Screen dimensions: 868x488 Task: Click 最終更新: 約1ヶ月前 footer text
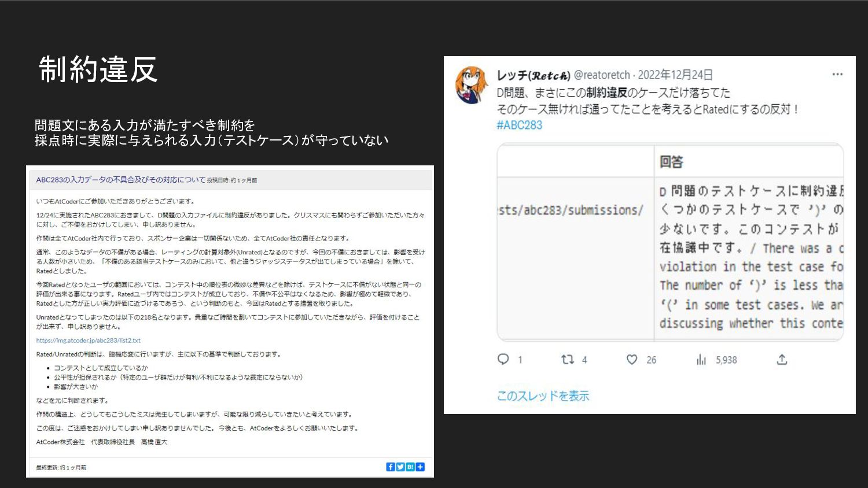point(61,468)
